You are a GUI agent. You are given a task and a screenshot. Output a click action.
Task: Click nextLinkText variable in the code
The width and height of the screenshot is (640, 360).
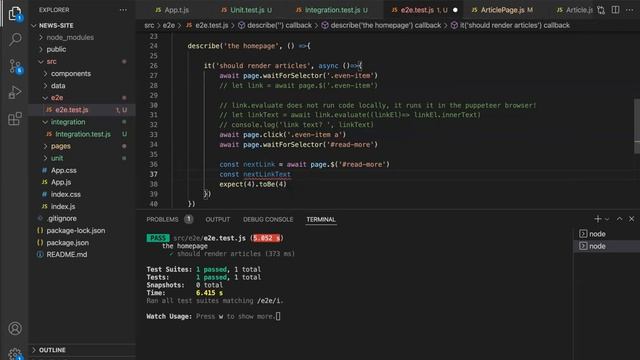pos(267,174)
